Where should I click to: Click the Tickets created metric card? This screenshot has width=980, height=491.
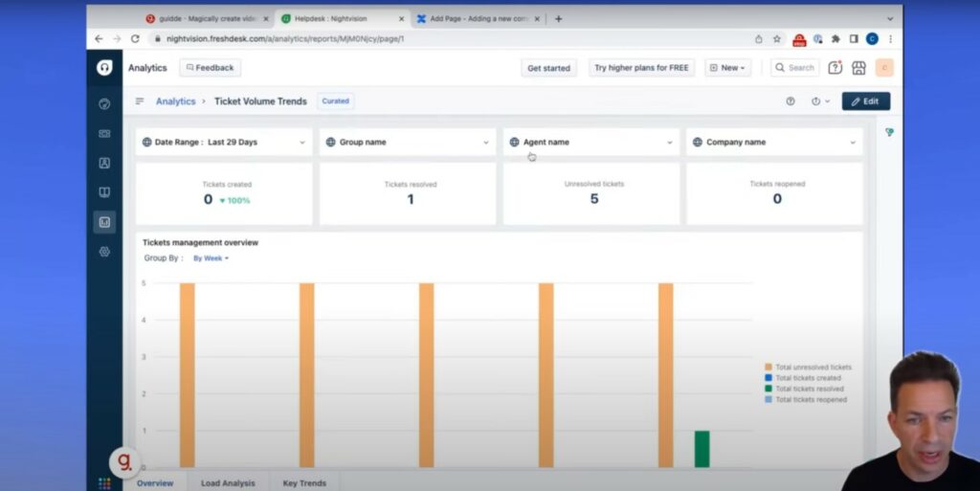(x=224, y=193)
